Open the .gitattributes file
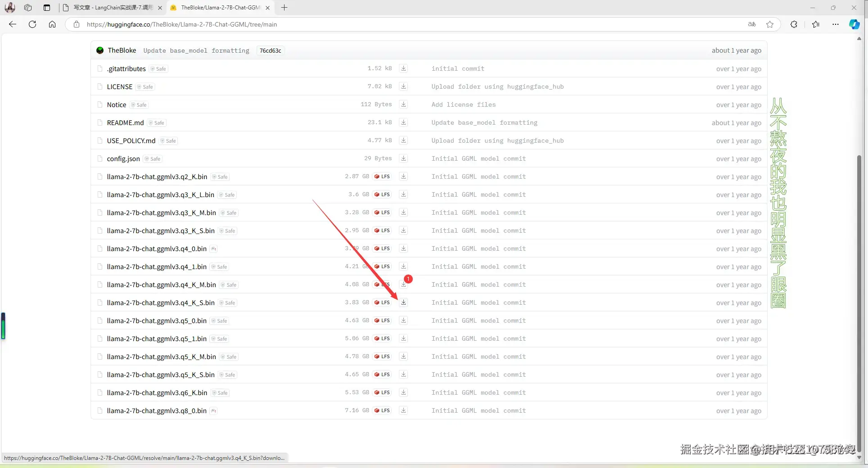Image resolution: width=868 pixels, height=468 pixels. [127, 68]
